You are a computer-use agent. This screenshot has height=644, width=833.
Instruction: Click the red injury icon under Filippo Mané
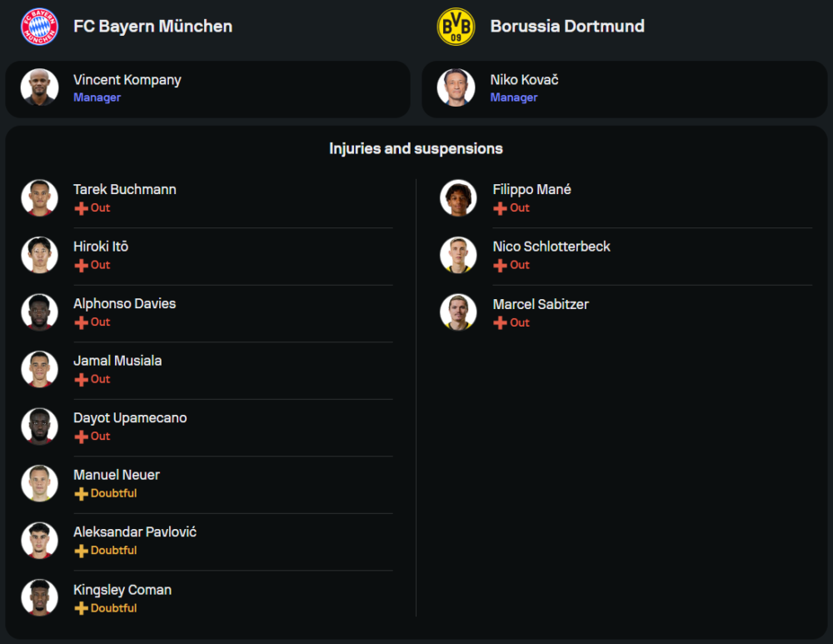[500, 208]
